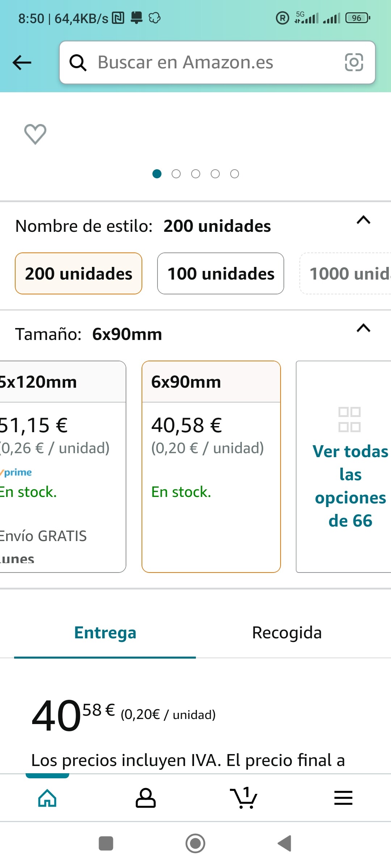
Task: Tap the back arrow icon
Action: pyautogui.click(x=22, y=63)
